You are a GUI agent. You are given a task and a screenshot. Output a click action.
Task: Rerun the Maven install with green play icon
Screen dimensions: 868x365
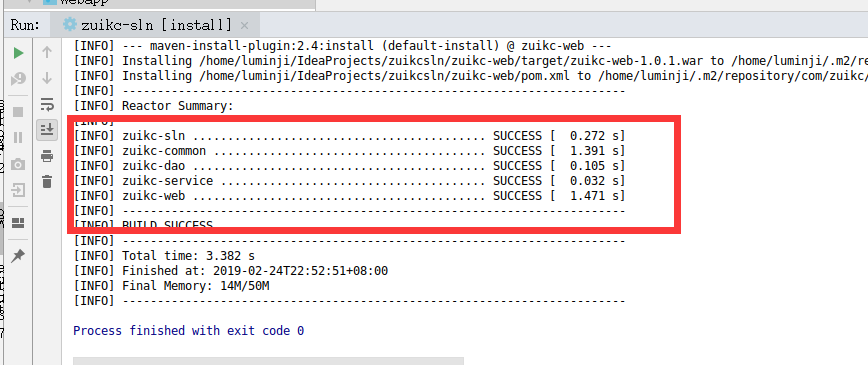[18, 53]
